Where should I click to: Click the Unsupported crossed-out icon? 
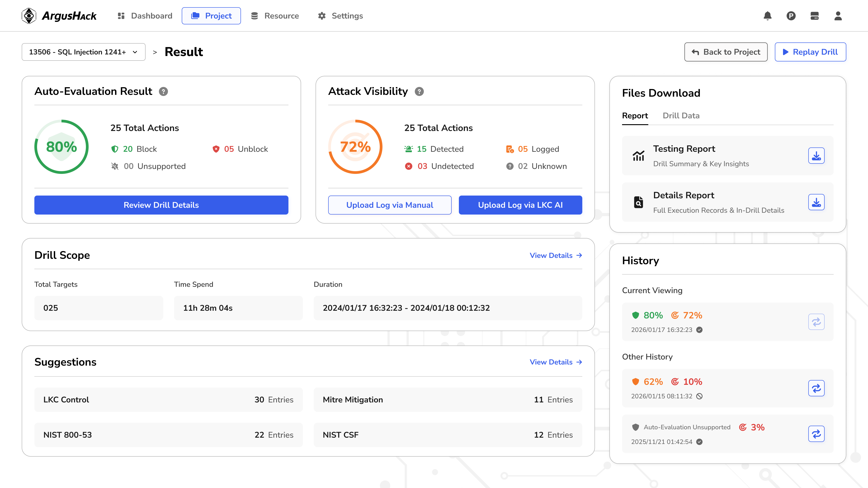click(115, 166)
